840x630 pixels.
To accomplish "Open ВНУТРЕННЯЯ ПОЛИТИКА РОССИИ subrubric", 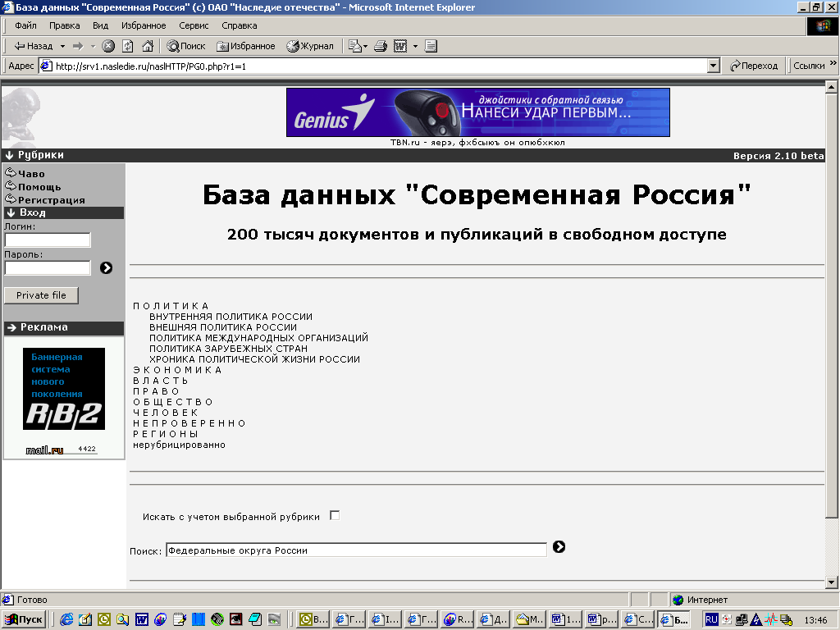I will click(x=231, y=317).
